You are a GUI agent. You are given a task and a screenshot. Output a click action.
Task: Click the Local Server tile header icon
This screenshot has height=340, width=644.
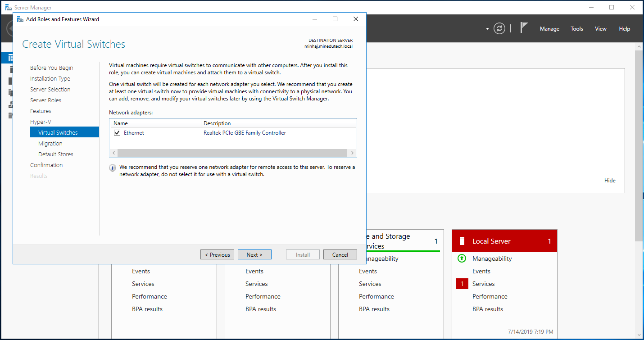[462, 241]
